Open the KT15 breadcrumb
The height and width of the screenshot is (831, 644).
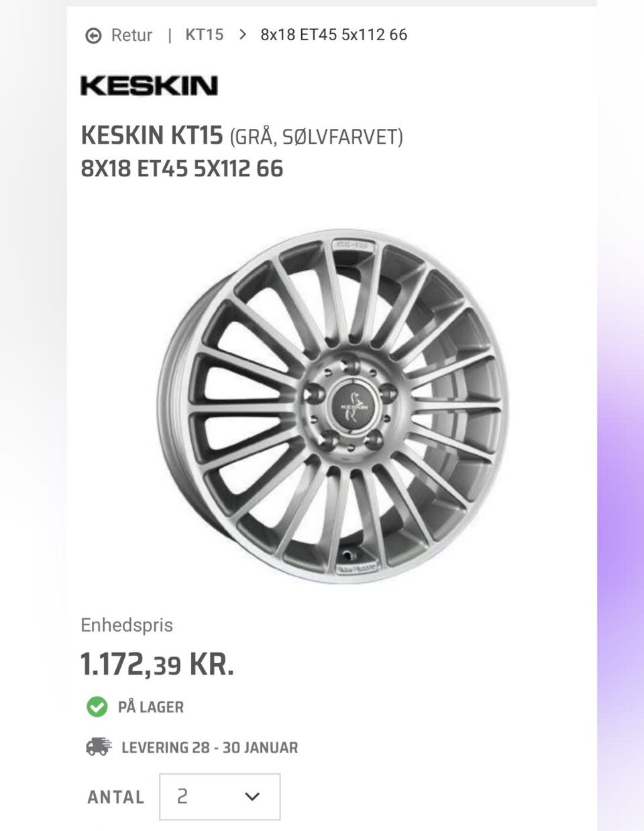(204, 34)
